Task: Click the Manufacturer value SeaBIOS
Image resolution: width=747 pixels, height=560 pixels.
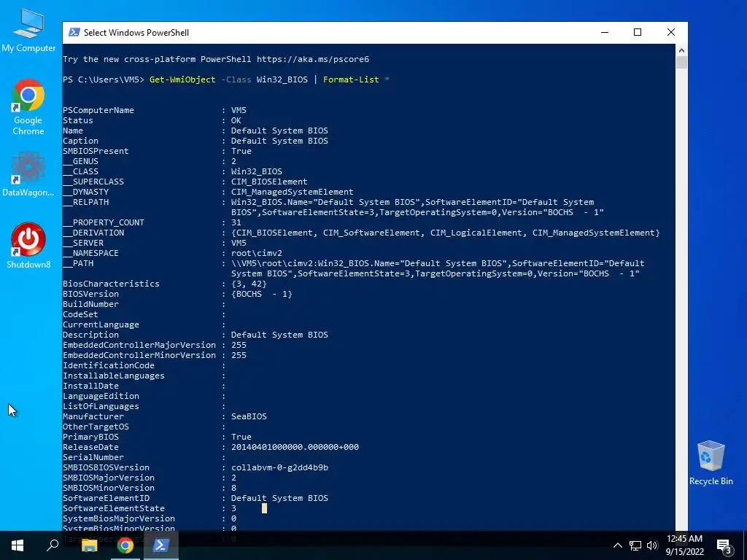Action: click(249, 416)
